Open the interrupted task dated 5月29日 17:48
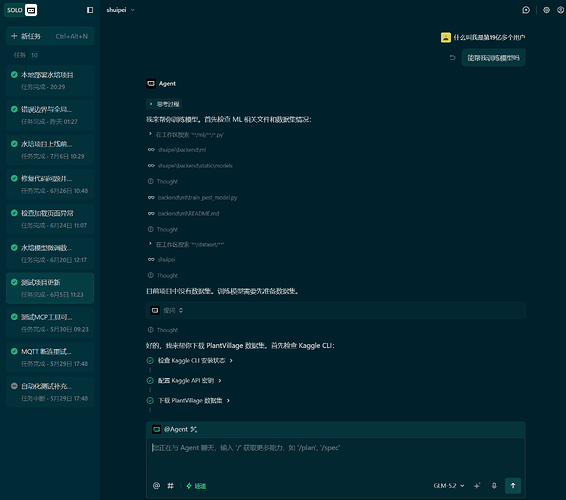Screen dimensions: 566x500 (x=50, y=392)
